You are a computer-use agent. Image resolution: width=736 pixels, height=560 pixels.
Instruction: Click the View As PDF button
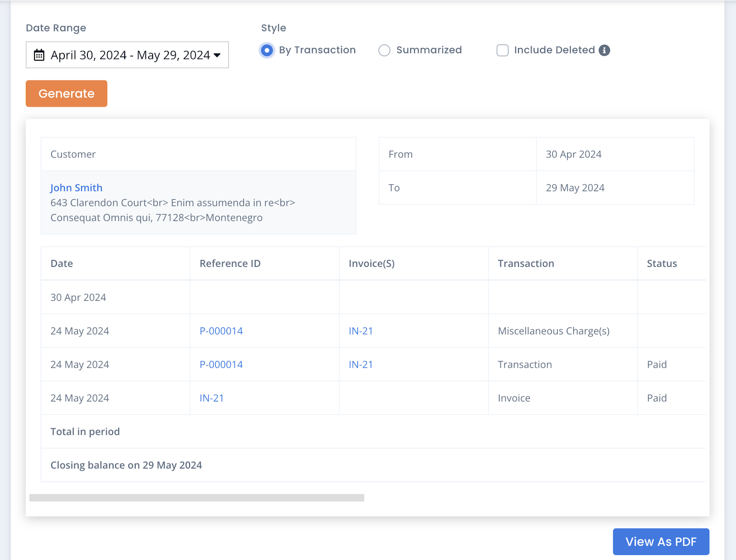tap(661, 542)
